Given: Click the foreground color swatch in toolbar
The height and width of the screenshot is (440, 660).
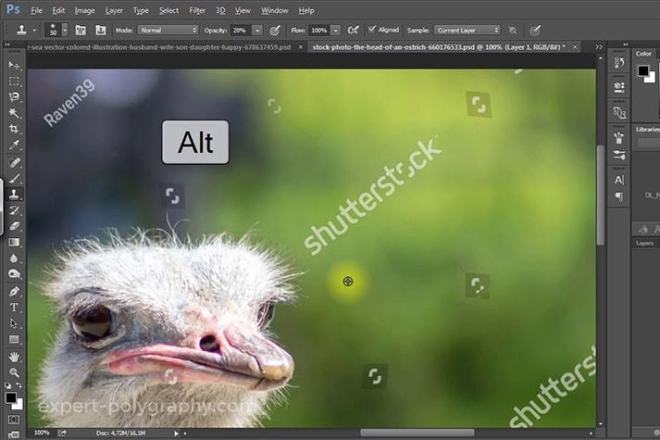Looking at the screenshot, I should [x=11, y=397].
